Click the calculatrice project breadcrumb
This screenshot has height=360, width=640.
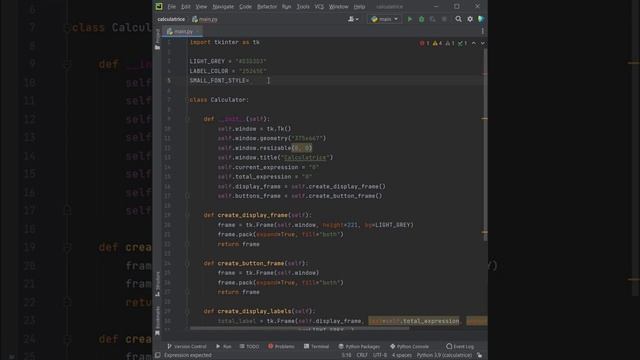[171, 19]
